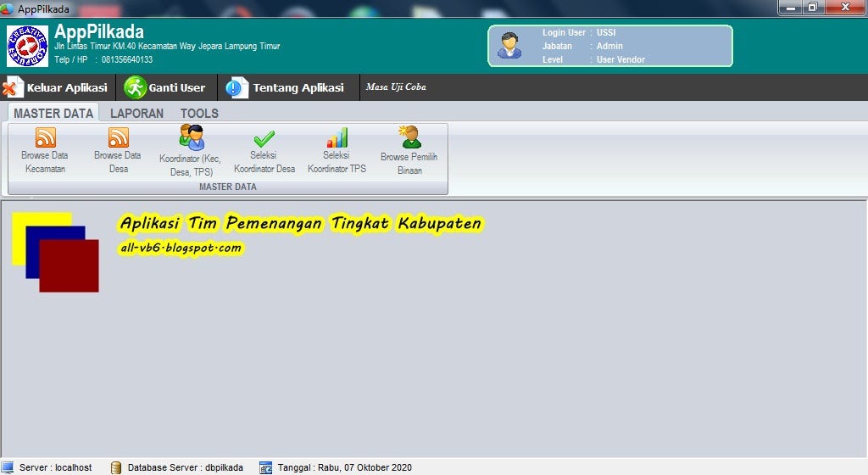The height and width of the screenshot is (475, 868).
Task: Switch to MASTER DATA tab
Action: point(53,113)
